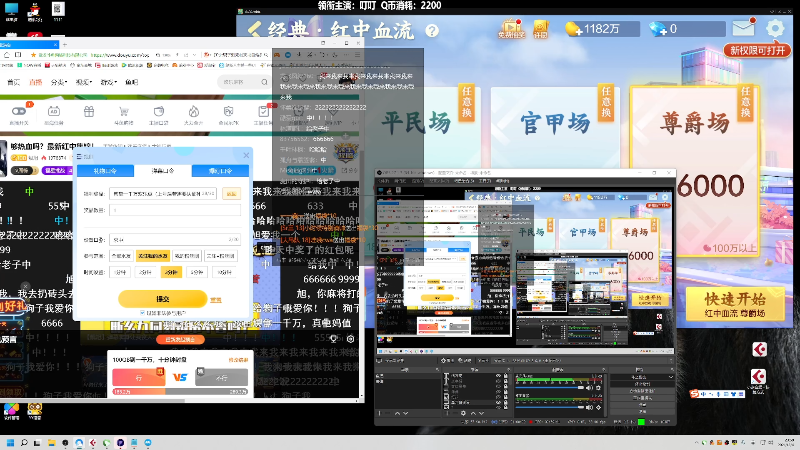
Task: Open 鱼吧 in Douyu navigation
Action: pyautogui.click(x=132, y=82)
